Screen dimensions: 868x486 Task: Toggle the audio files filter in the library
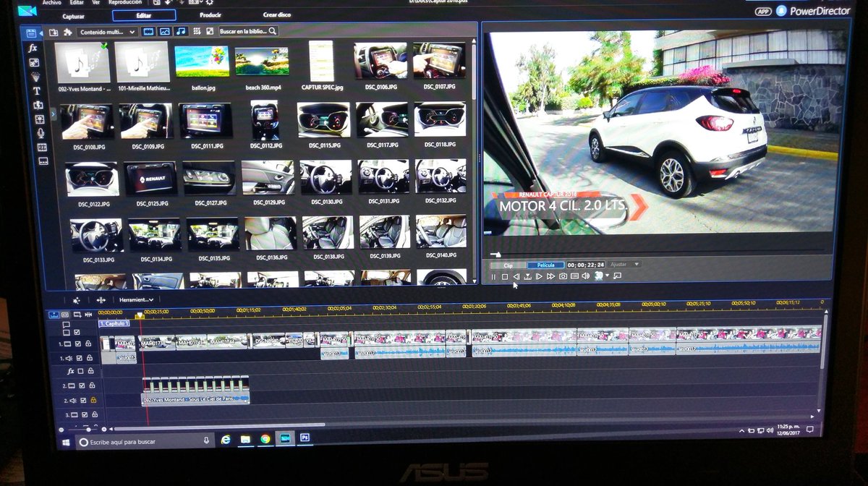pos(181,31)
